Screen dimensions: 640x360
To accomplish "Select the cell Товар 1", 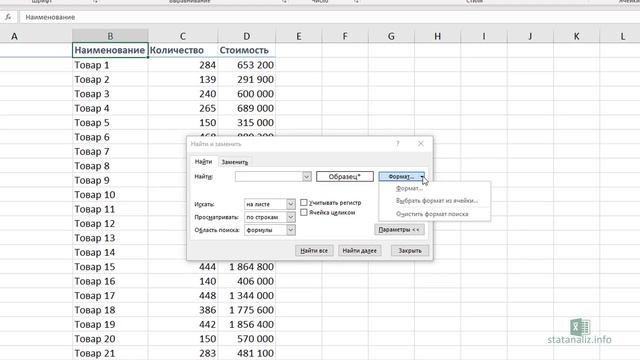I will click(110, 65).
